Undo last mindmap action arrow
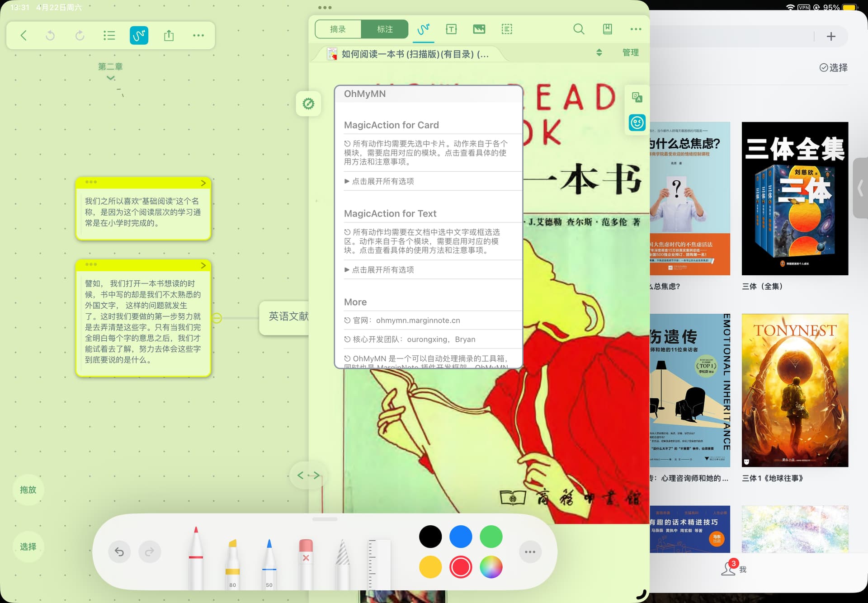 click(x=50, y=35)
